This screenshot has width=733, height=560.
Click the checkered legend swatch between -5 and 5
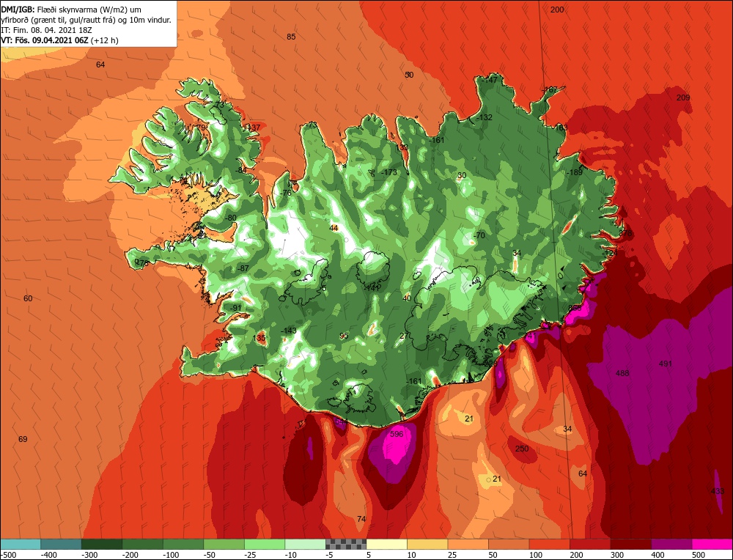346,544
